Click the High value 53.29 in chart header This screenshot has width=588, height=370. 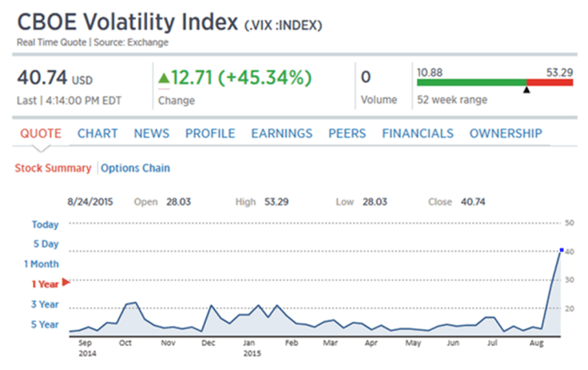(276, 202)
